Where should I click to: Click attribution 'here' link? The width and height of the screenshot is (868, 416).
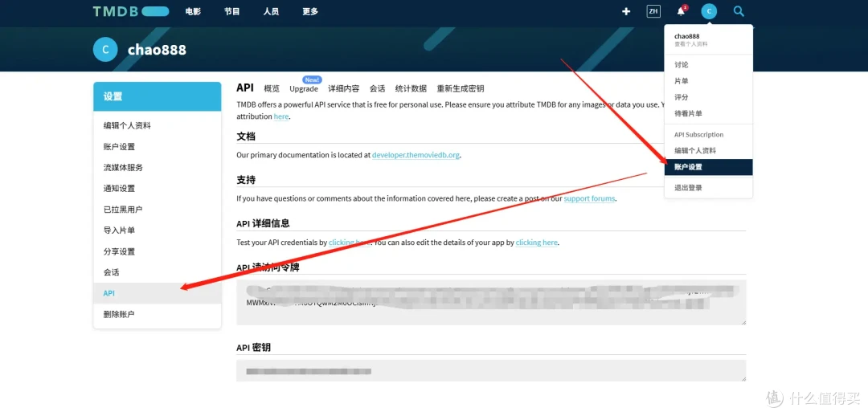tap(281, 116)
